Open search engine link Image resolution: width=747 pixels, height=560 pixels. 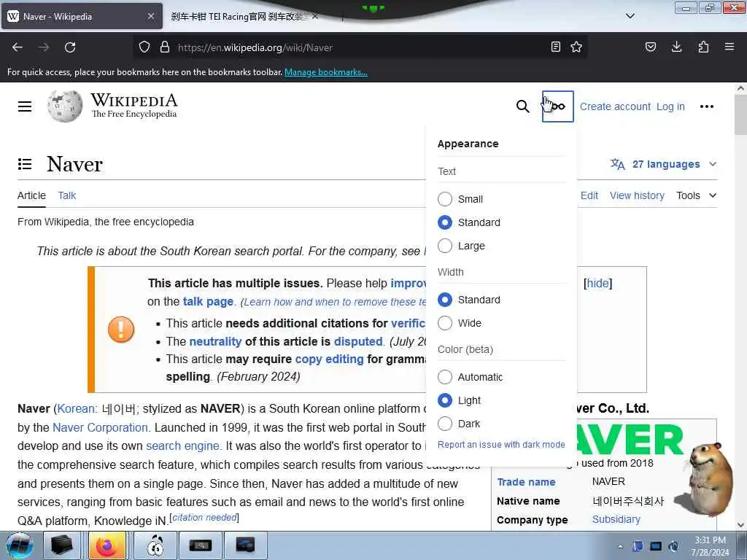tap(182, 446)
